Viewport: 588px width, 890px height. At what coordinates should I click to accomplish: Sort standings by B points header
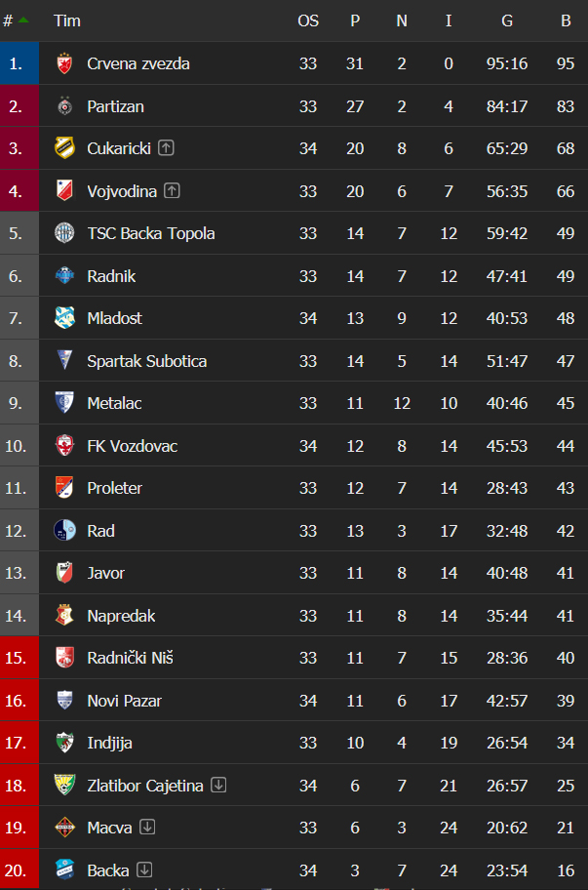pos(566,21)
